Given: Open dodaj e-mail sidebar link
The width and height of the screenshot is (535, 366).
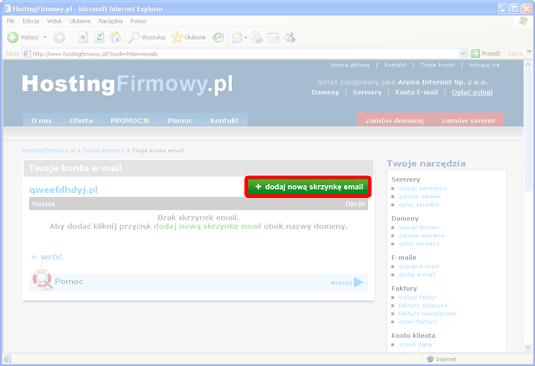Looking at the screenshot, I should coord(417,275).
